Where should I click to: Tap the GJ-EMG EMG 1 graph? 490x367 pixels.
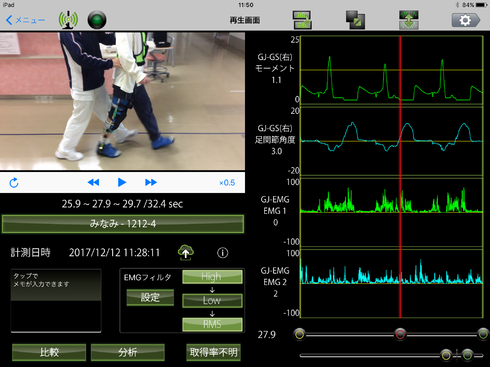click(392, 212)
